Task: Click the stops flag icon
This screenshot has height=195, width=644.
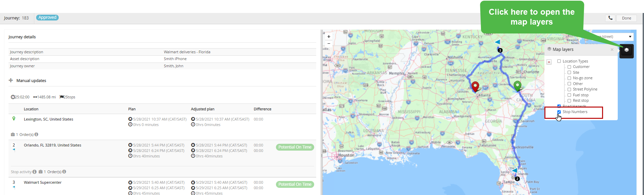Action: coord(61,97)
